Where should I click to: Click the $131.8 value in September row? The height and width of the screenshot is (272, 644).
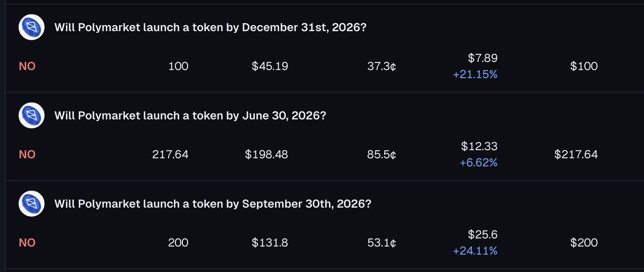click(x=270, y=242)
